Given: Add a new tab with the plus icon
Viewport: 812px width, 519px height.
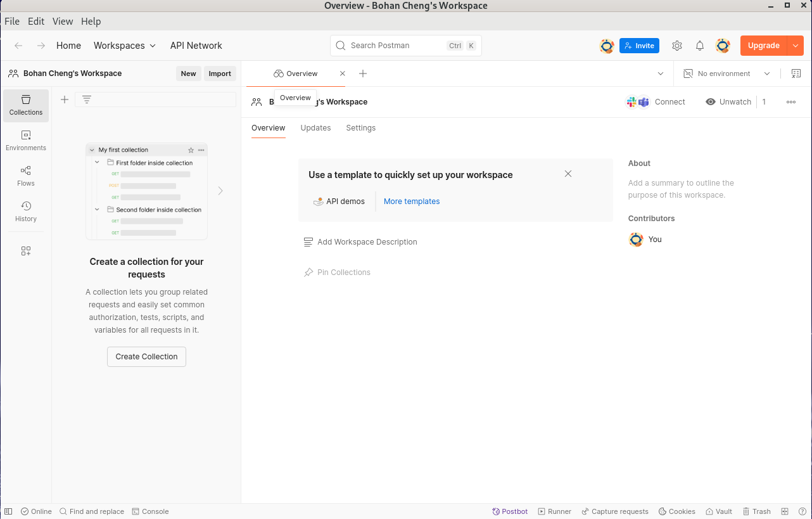Looking at the screenshot, I should pyautogui.click(x=363, y=74).
